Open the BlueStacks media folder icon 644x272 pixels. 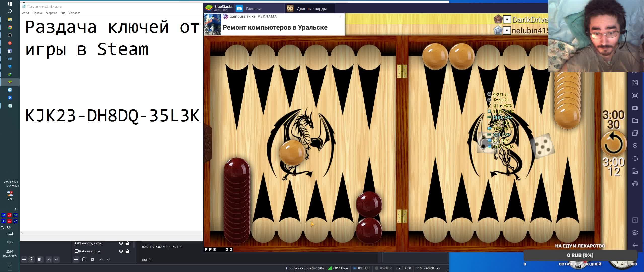(635, 121)
